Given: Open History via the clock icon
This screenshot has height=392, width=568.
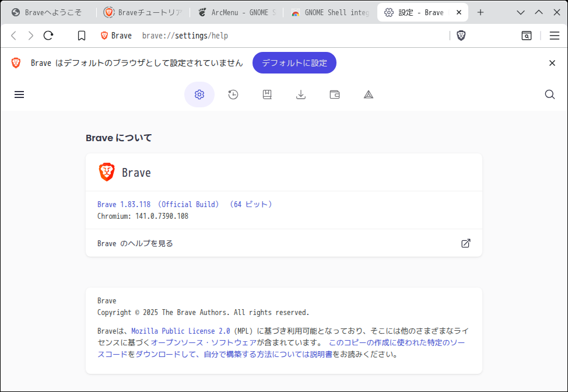Looking at the screenshot, I should 233,94.
